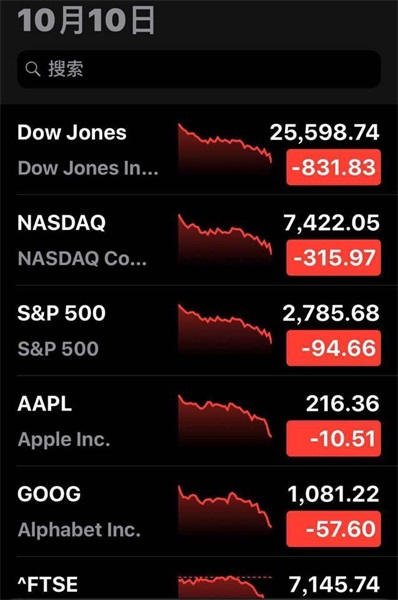Tap the 10月10日 date header
The width and height of the screenshot is (398, 600).
[86, 20]
